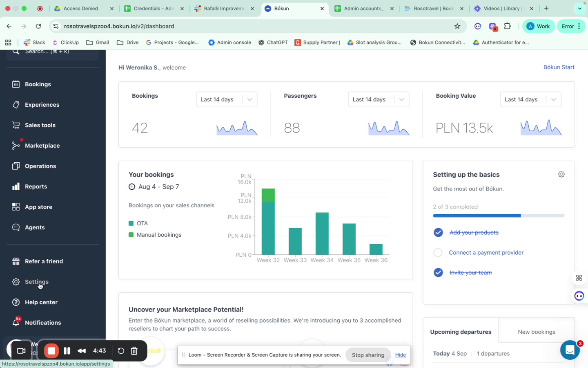This screenshot has width=588, height=368.
Task: Toggle the Add your products checkmark
Action: [438, 233]
